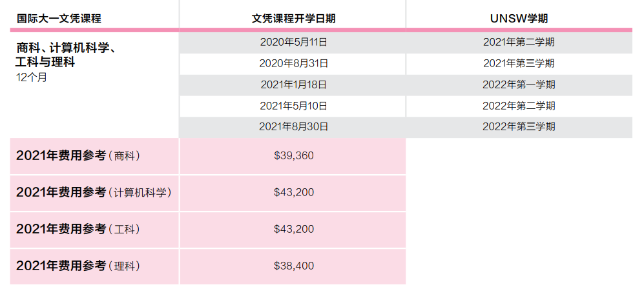This screenshot has height=296, width=644.
Task: Select the 2022年第二学期 term cell
Action: 519,106
